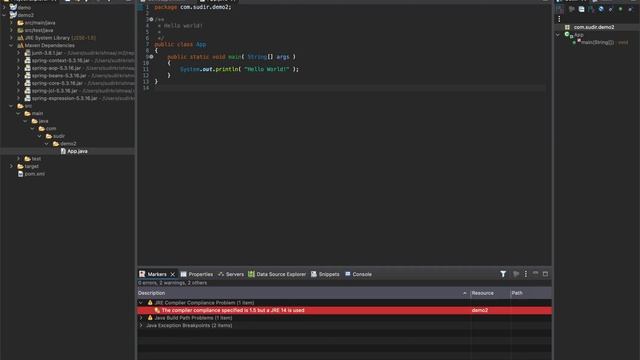Expand Java Build Path Problems group
Image resolution: width=640 pixels, height=360 pixels.
141,318
